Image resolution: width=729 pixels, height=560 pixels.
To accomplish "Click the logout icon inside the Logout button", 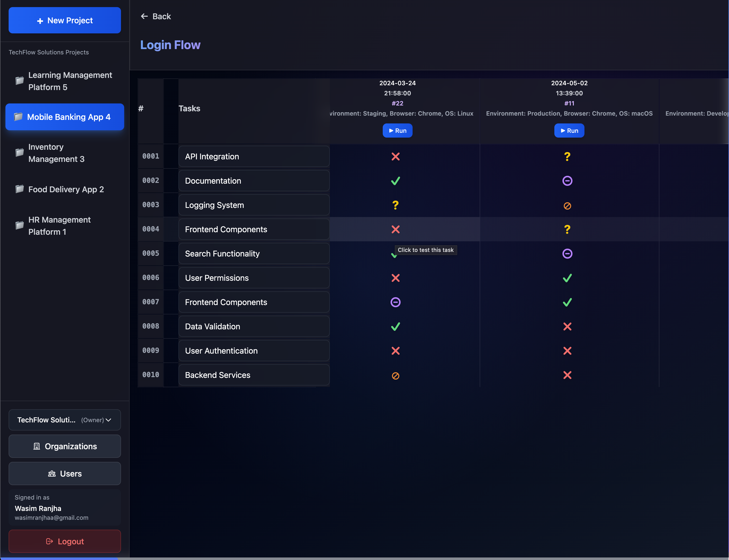I will coord(49,541).
